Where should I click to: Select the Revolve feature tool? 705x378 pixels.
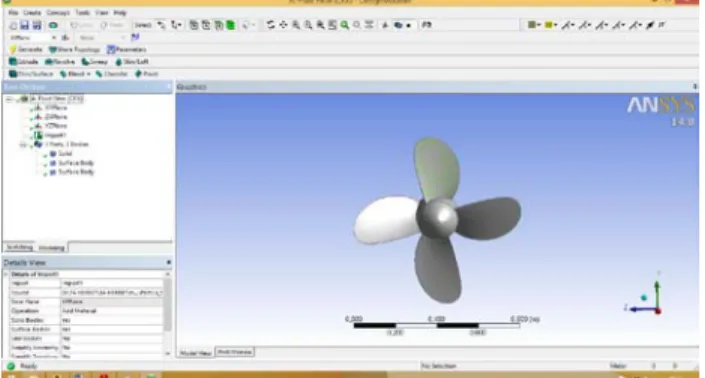coord(60,62)
